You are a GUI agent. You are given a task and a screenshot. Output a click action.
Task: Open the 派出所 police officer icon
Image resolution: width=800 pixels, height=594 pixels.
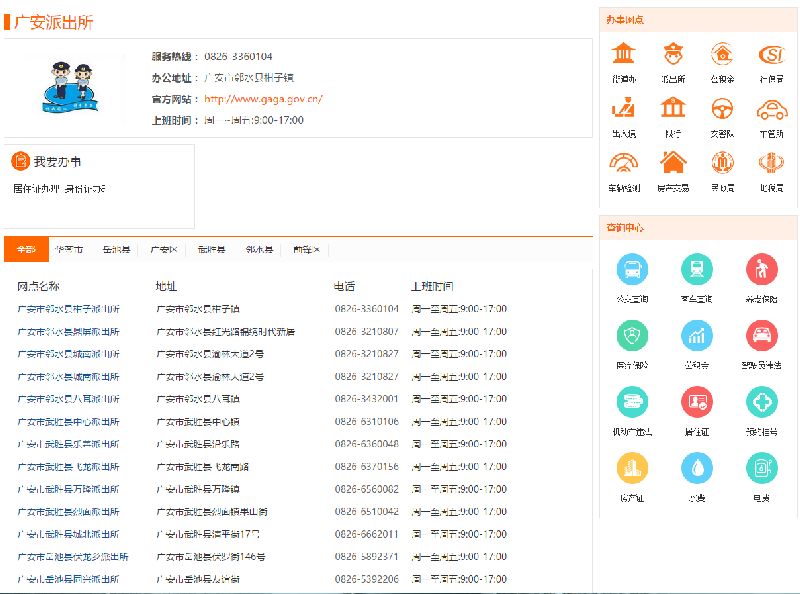coord(673,54)
